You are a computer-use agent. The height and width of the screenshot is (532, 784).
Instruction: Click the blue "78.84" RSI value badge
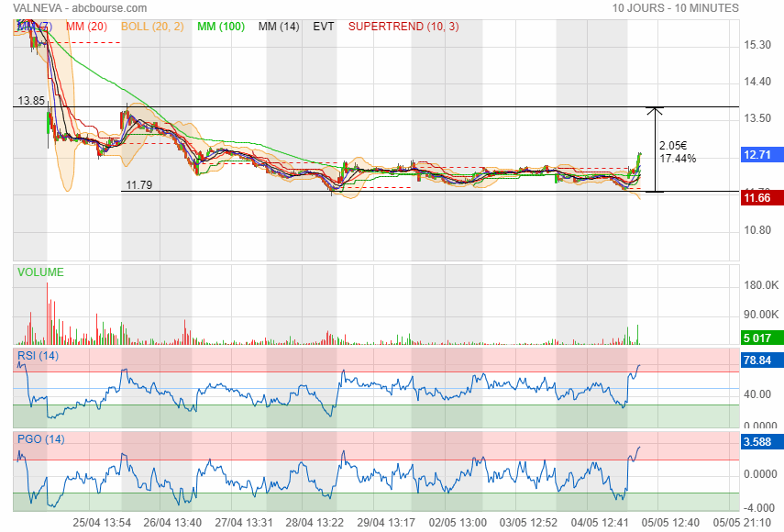click(762, 360)
